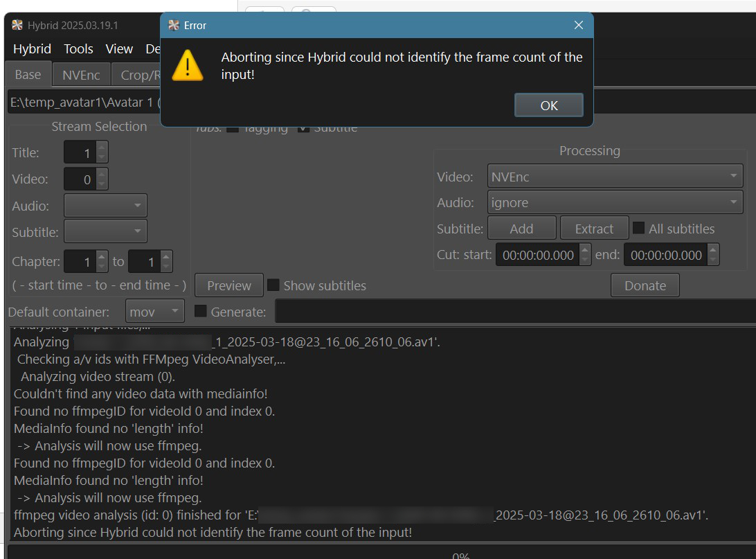Increase the Chapter end spinner
The width and height of the screenshot is (756, 559).
pos(166,256)
